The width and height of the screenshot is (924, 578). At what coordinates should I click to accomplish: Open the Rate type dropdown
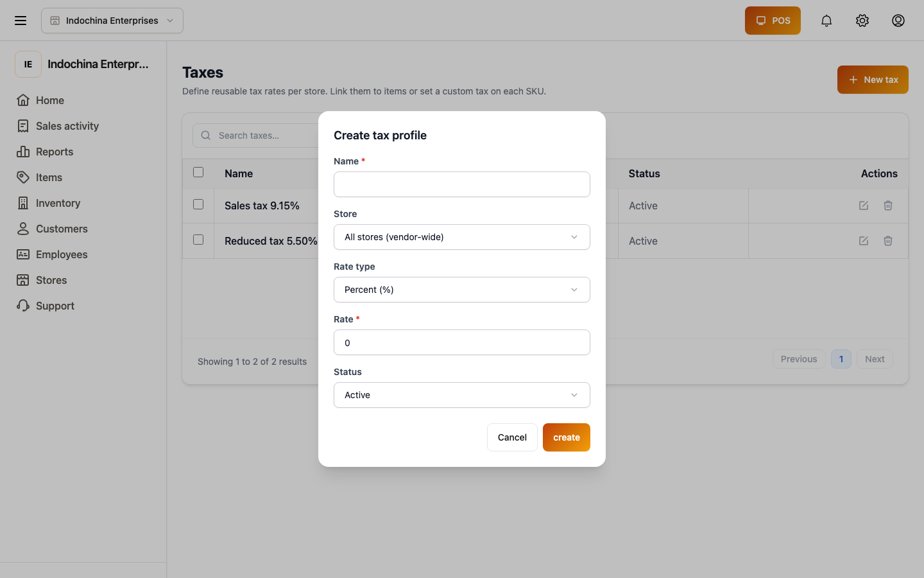(x=462, y=290)
